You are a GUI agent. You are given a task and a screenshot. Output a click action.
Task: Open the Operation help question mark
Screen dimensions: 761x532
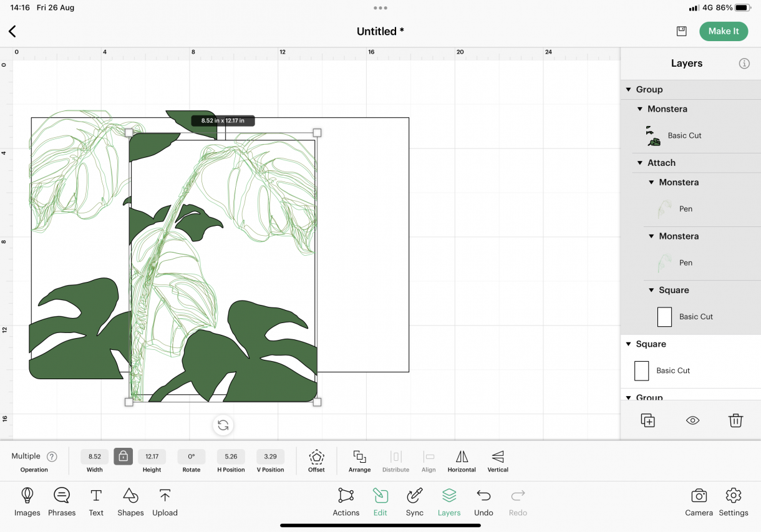[52, 457]
